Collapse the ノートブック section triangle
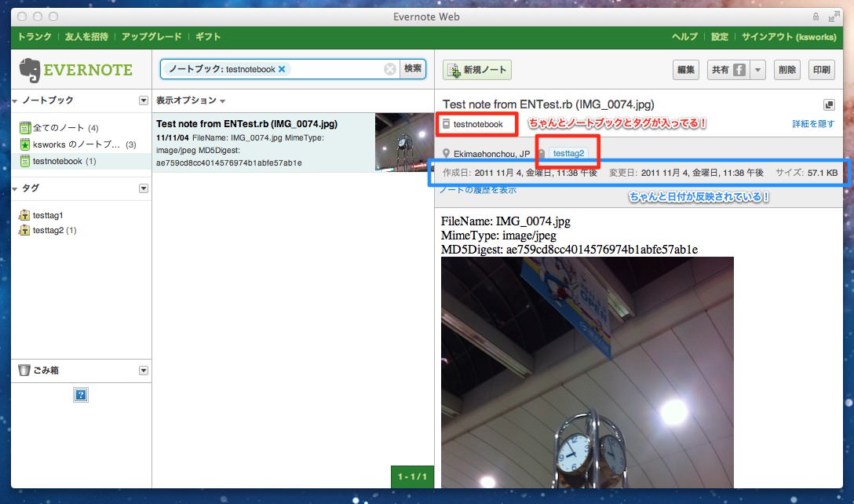This screenshot has height=504, width=854. tap(15, 100)
